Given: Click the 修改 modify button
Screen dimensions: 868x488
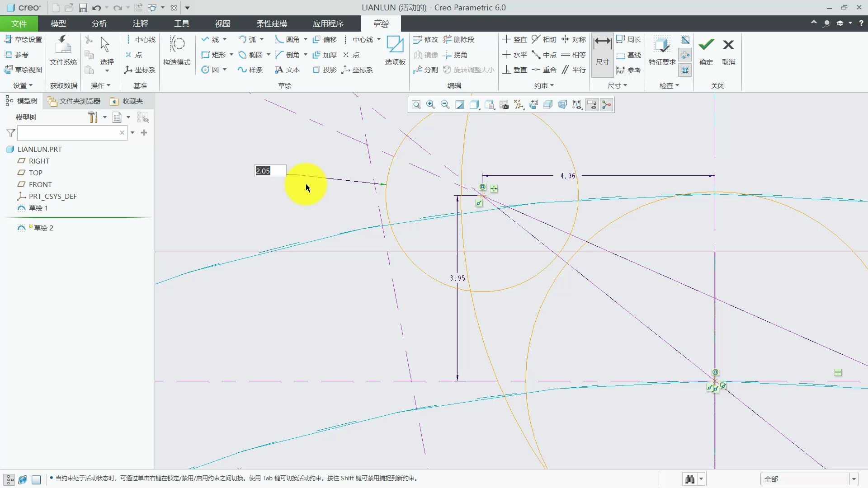Looking at the screenshot, I should [425, 40].
